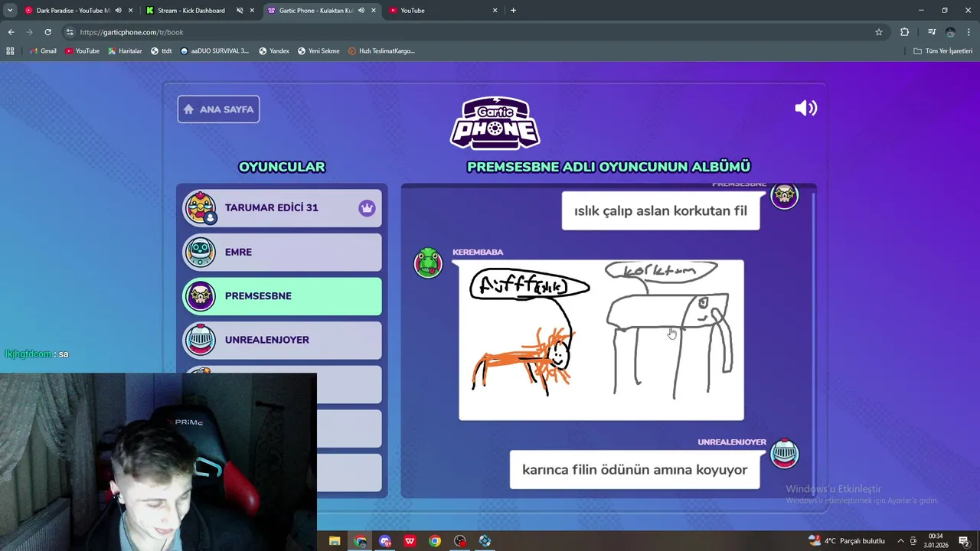This screenshot has width=980, height=551.
Task: Open OBS Studio from taskbar
Action: [x=460, y=541]
